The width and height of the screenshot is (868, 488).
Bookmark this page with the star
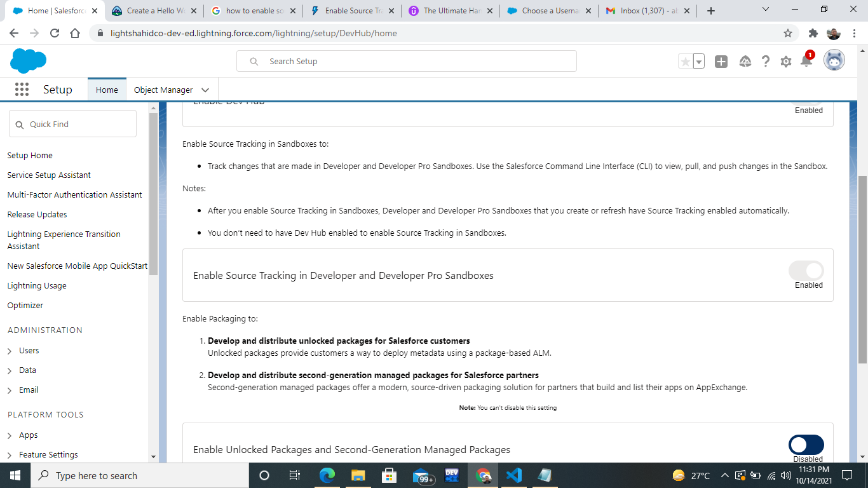click(788, 33)
